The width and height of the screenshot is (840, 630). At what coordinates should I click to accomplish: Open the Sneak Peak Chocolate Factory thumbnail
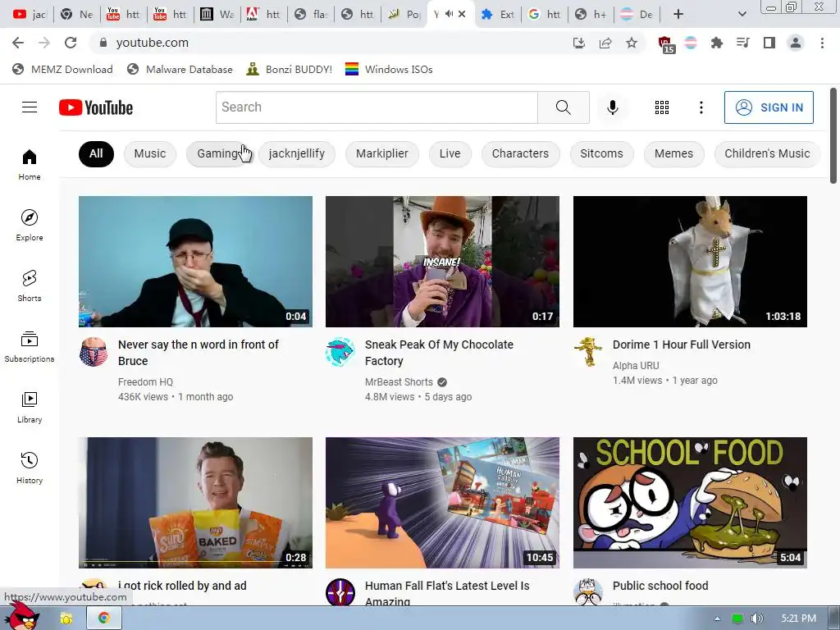tap(442, 262)
